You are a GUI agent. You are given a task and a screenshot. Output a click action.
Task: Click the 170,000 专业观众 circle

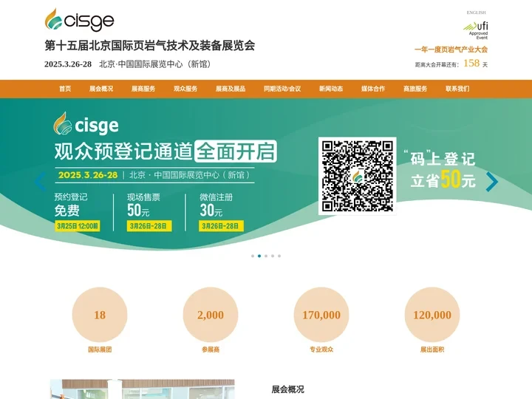321,315
